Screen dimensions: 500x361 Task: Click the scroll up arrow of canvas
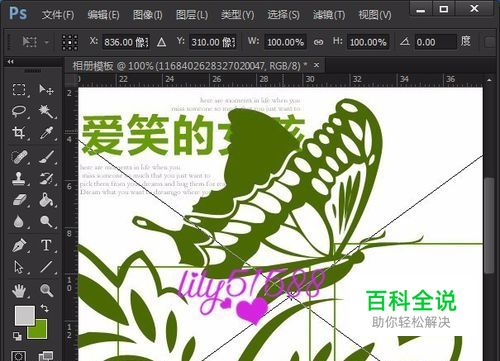coord(489,80)
